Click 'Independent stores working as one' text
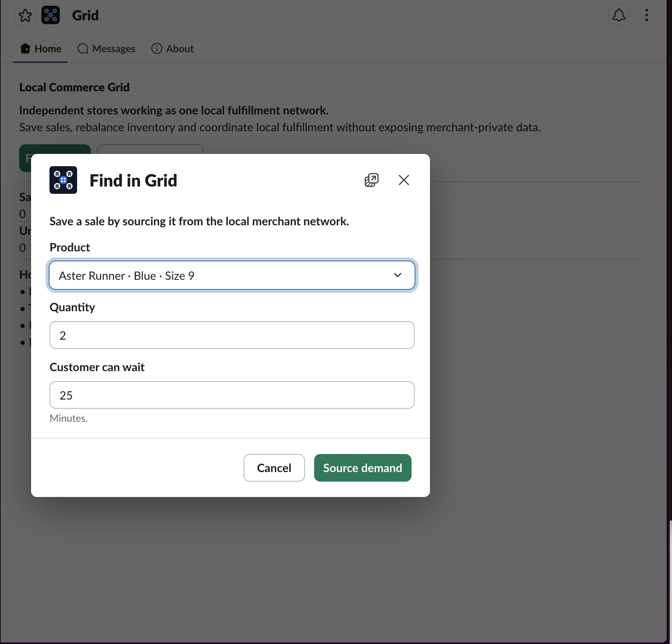 (x=174, y=111)
